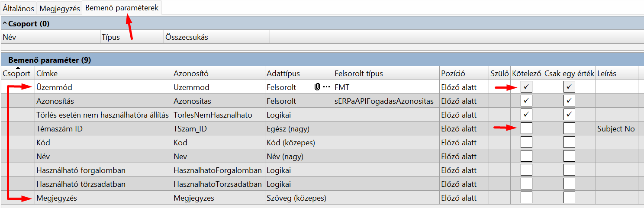Image resolution: width=644 pixels, height=208 pixels.
Task: Open the Megjegyzés tab
Action: [x=60, y=9]
